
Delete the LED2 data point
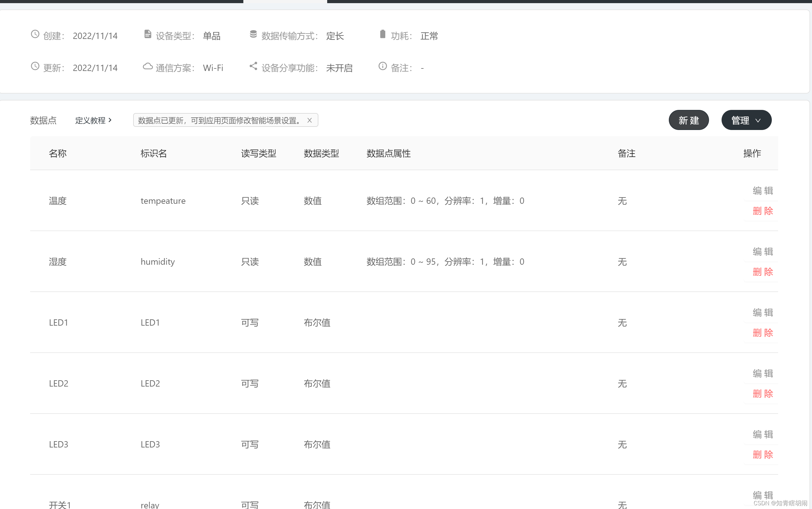pos(762,393)
